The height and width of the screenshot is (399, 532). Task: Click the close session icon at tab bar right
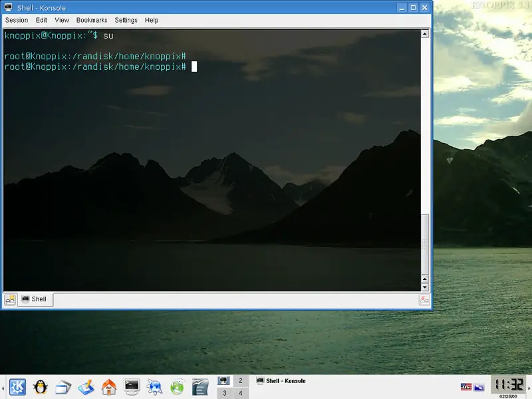424,300
